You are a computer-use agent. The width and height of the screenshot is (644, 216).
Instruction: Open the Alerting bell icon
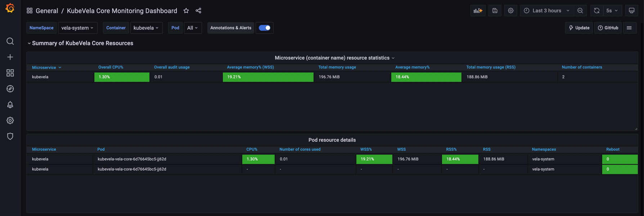click(x=10, y=105)
